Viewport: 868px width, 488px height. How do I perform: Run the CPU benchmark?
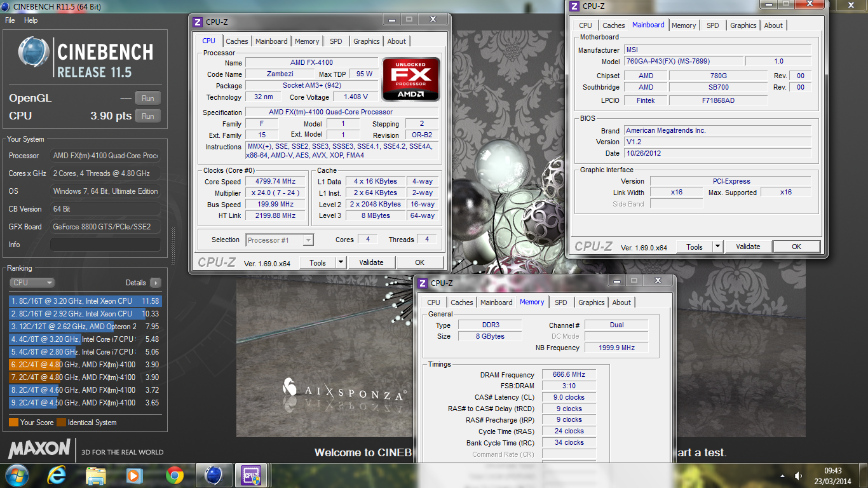pyautogui.click(x=148, y=116)
